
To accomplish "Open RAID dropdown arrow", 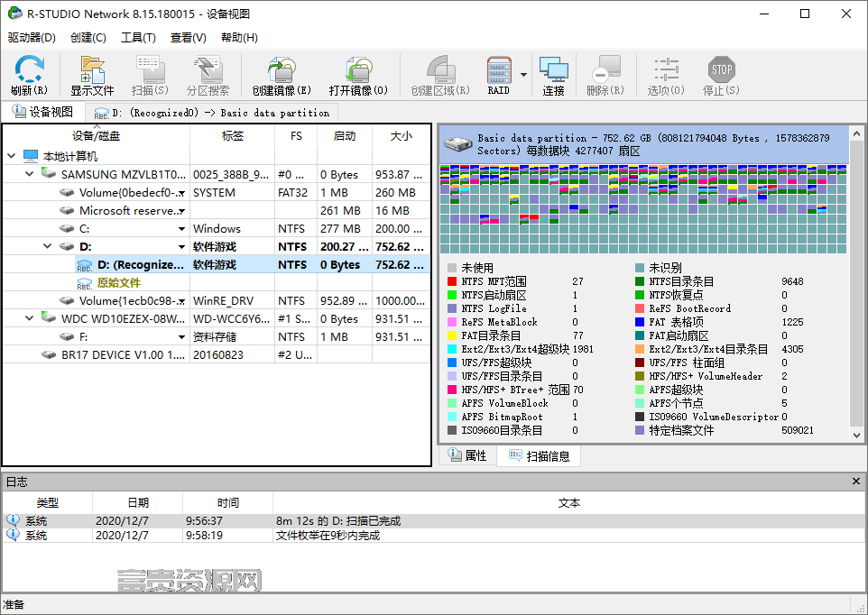I will (x=523, y=74).
